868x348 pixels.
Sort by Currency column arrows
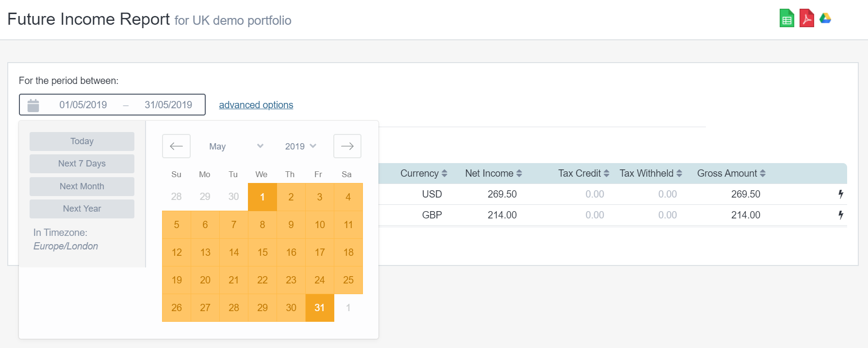pyautogui.click(x=444, y=173)
